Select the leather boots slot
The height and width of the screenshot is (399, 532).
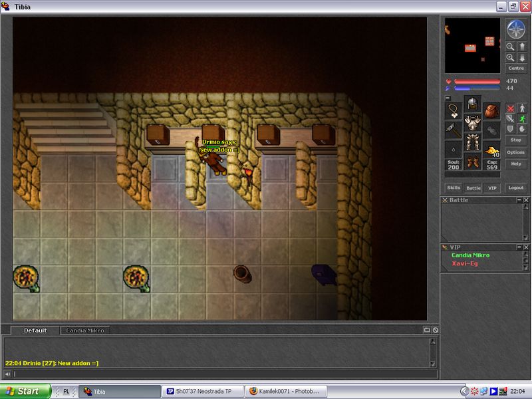click(x=473, y=161)
